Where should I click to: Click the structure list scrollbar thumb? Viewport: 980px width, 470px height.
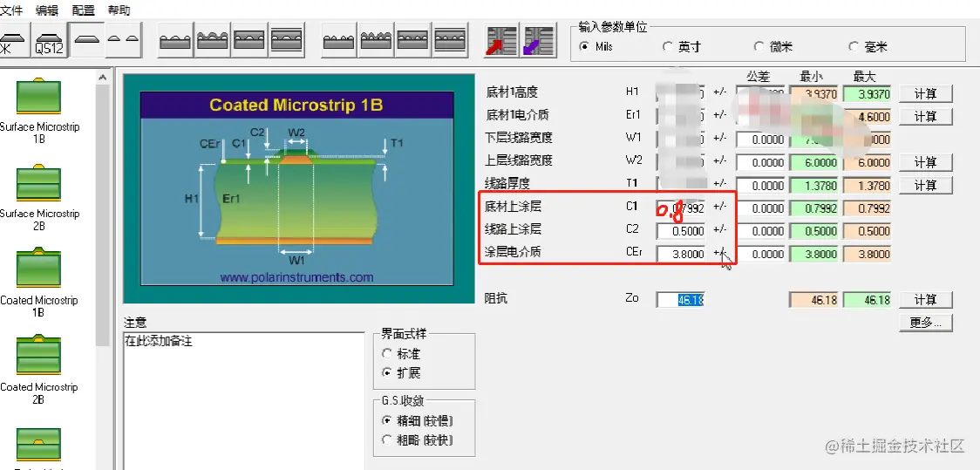pyautogui.click(x=103, y=215)
